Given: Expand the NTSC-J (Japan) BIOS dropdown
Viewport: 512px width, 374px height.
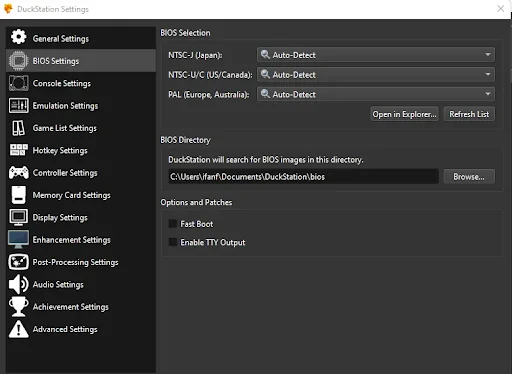Looking at the screenshot, I should tap(376, 55).
